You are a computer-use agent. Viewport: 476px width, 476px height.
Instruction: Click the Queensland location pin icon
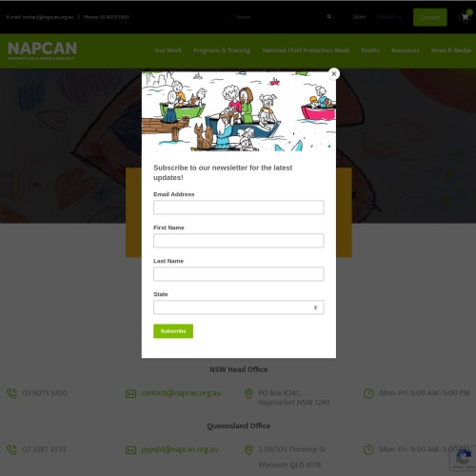[x=248, y=449]
